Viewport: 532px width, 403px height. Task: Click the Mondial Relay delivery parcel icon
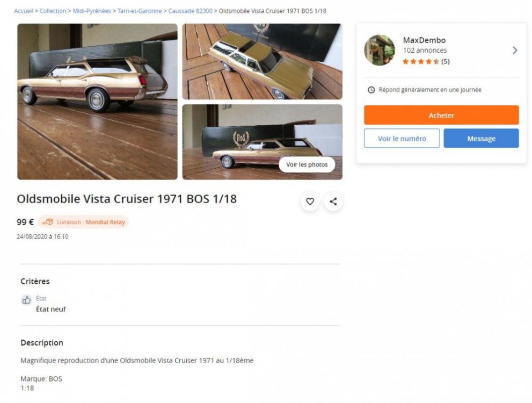(48, 222)
